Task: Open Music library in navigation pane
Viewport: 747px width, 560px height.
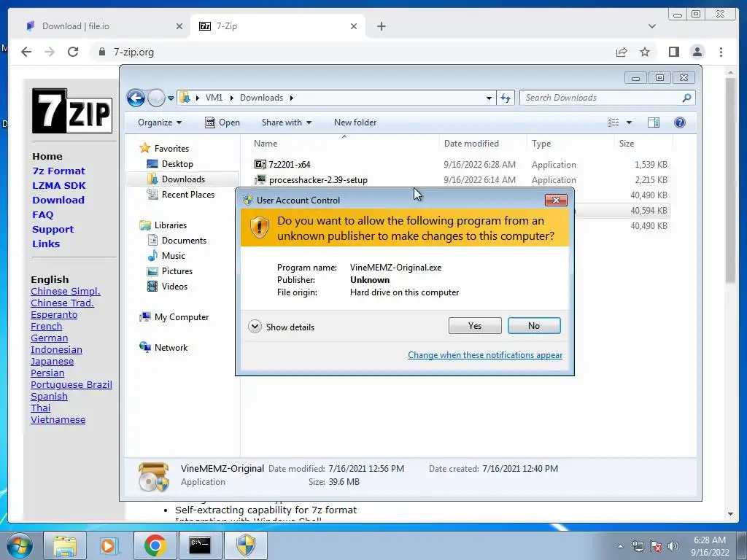Action: tap(166, 256)
